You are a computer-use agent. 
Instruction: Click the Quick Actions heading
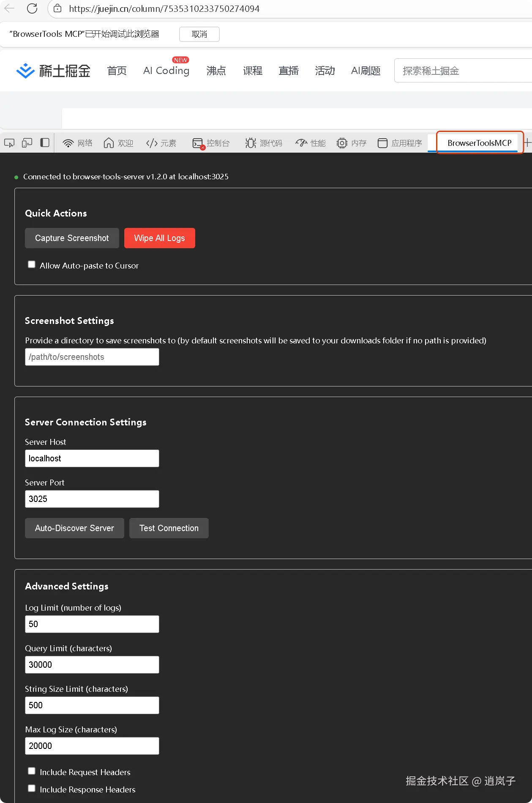56,213
